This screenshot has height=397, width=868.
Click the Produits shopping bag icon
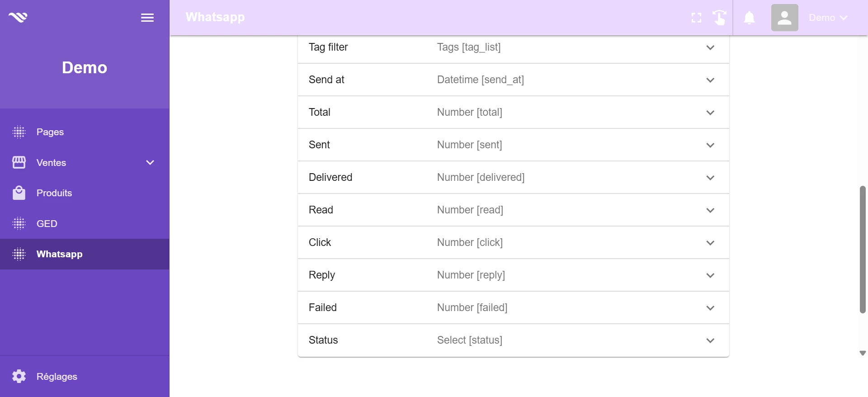coord(19,193)
